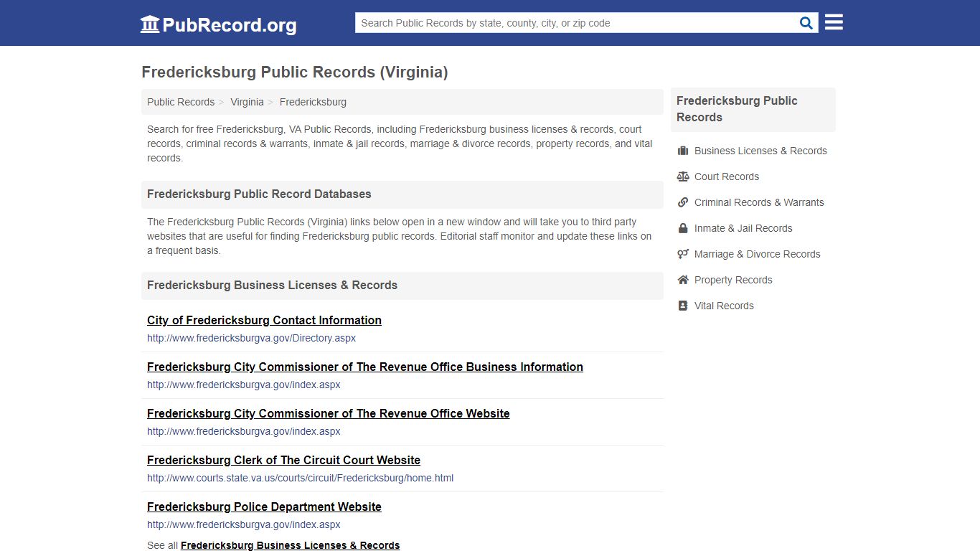
Task: Go to Virginia breadcrumb
Action: (247, 102)
